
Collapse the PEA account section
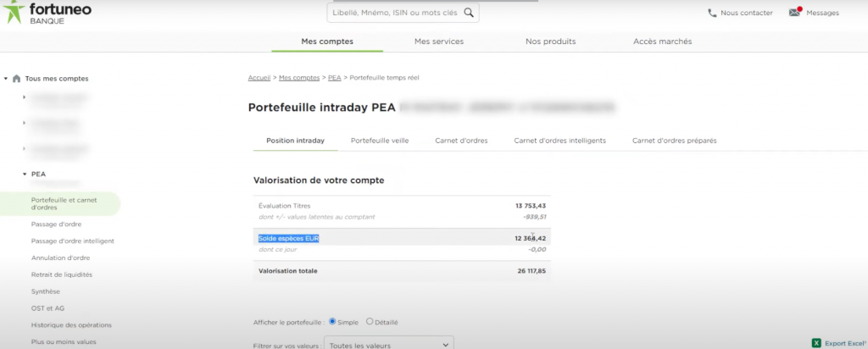tap(24, 174)
